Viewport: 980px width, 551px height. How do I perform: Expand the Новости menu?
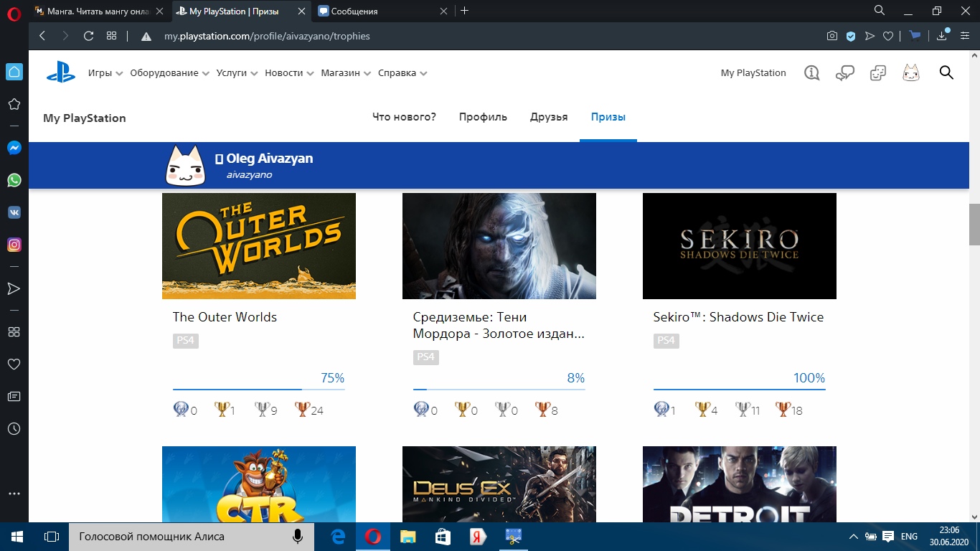[289, 73]
